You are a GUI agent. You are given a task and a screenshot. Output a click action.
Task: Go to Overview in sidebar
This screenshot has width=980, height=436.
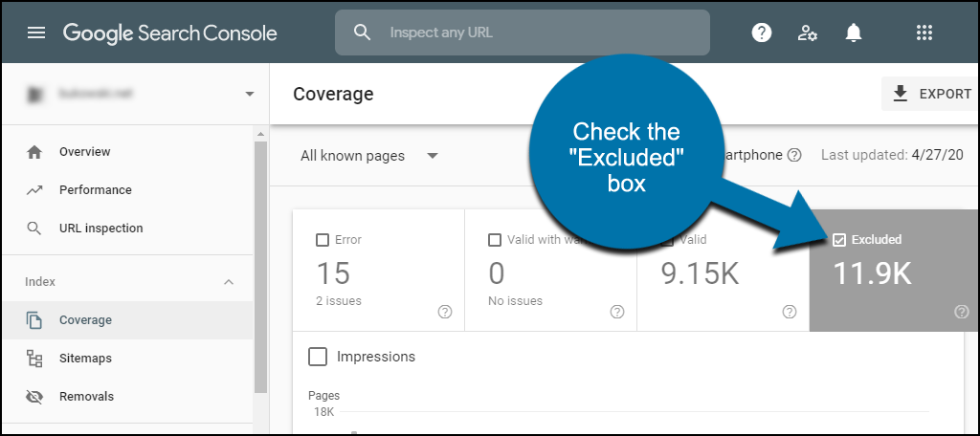pyautogui.click(x=127, y=152)
